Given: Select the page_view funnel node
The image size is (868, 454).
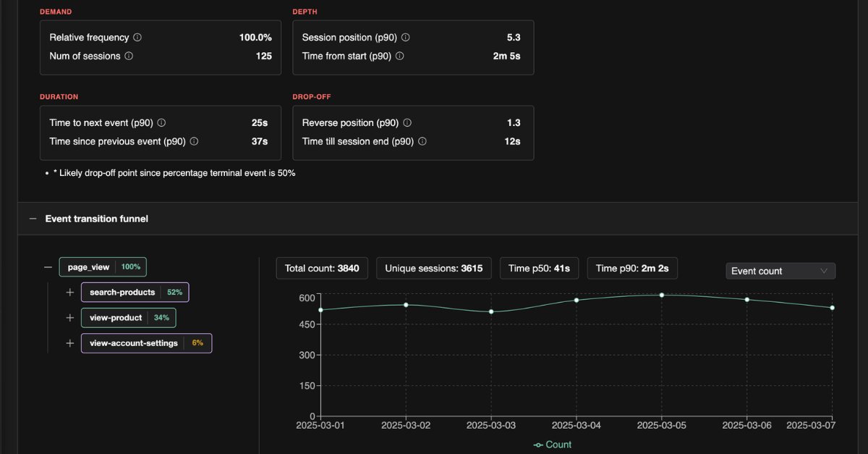Looking at the screenshot, I should coord(103,267).
